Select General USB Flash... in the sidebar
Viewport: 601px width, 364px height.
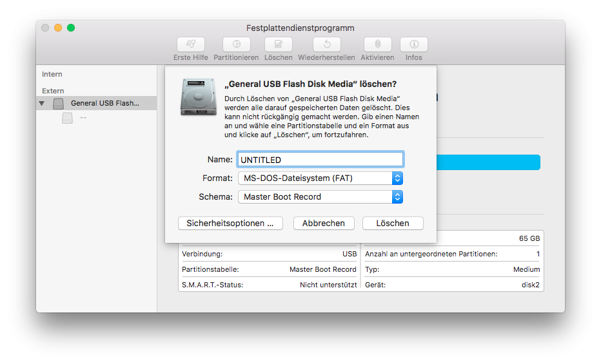[97, 103]
